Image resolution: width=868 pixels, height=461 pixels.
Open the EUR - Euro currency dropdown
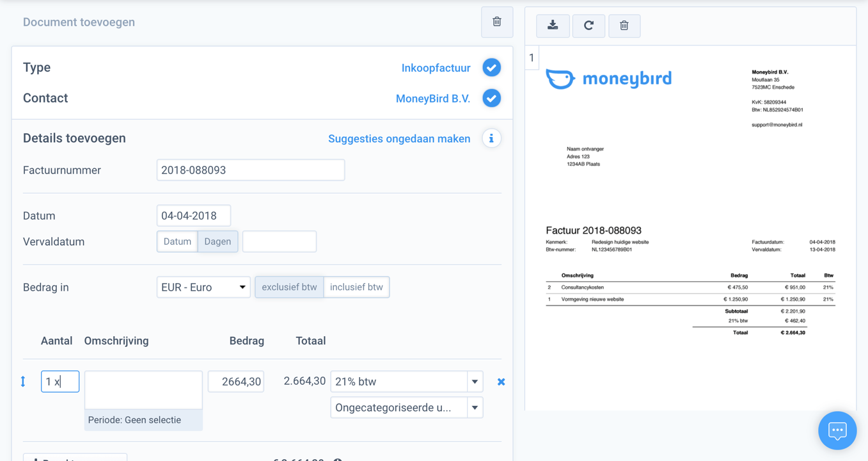click(203, 287)
